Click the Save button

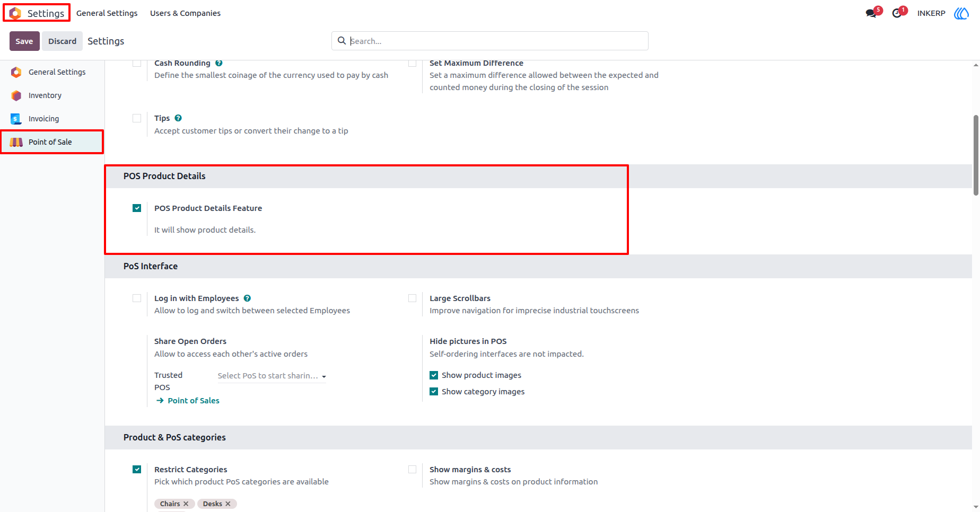pyautogui.click(x=24, y=41)
